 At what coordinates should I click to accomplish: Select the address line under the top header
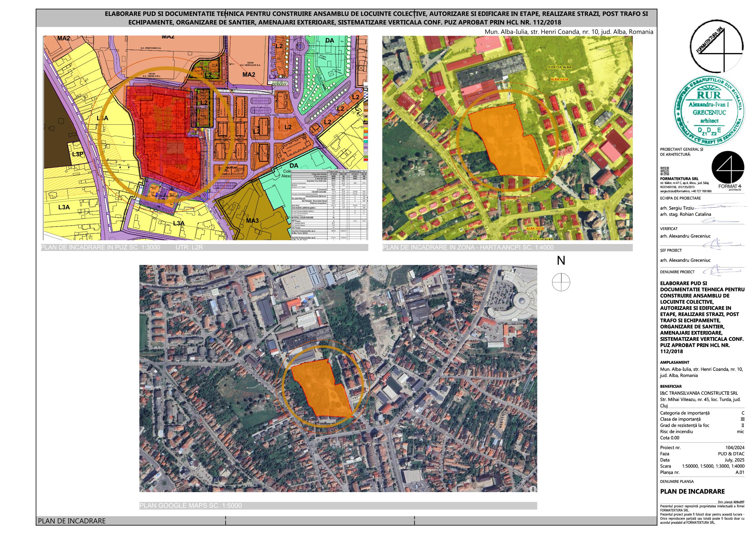pyautogui.click(x=569, y=32)
